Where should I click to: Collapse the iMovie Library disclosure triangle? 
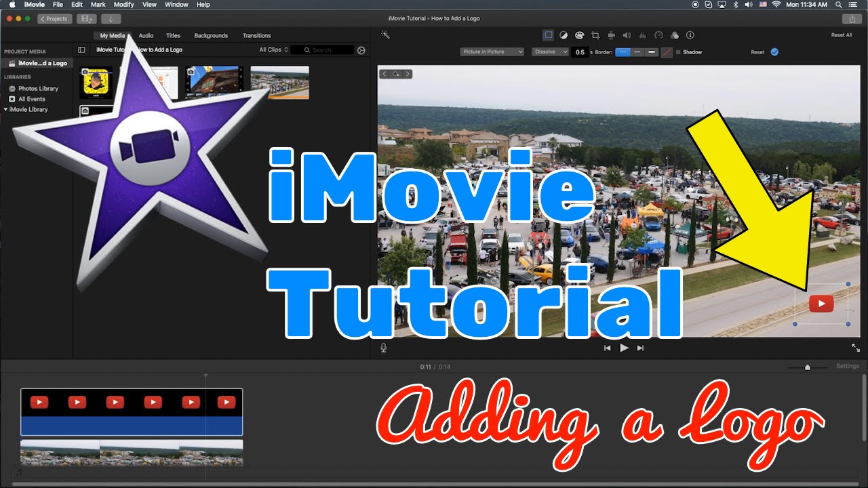click(x=6, y=109)
